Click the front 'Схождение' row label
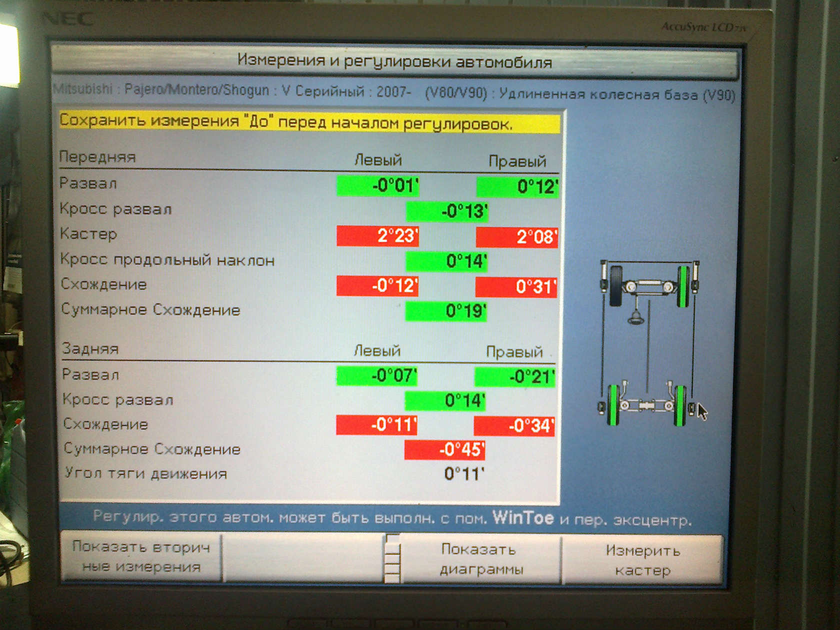The image size is (840, 630). pyautogui.click(x=103, y=284)
